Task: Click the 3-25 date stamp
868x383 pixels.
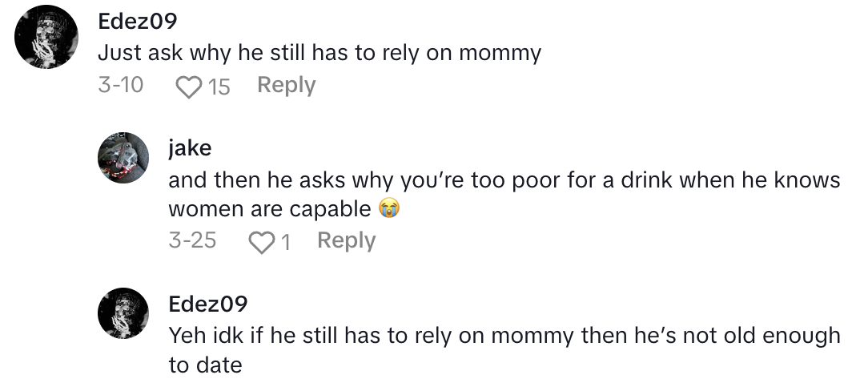Action: pyautogui.click(x=192, y=240)
